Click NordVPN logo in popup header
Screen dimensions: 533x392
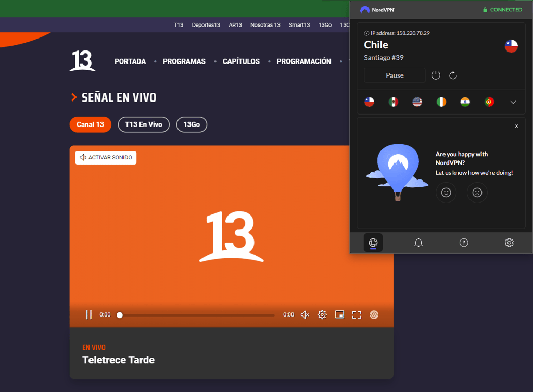pos(377,10)
